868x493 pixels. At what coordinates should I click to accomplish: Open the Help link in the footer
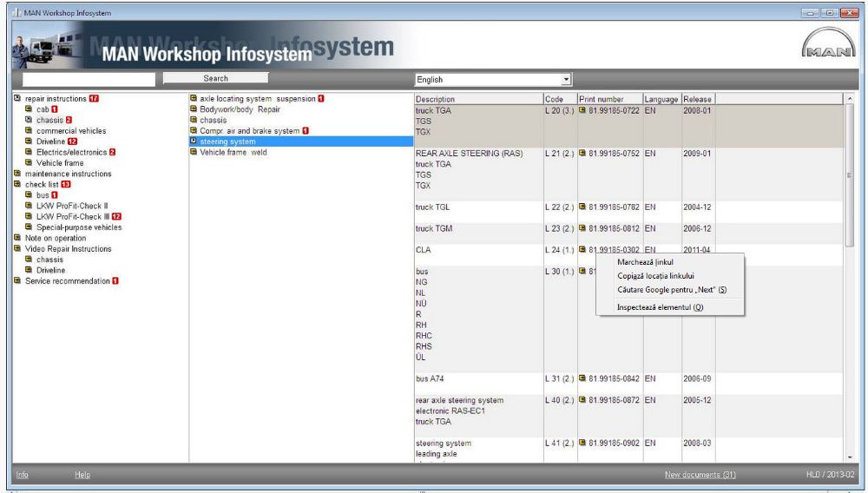82,475
